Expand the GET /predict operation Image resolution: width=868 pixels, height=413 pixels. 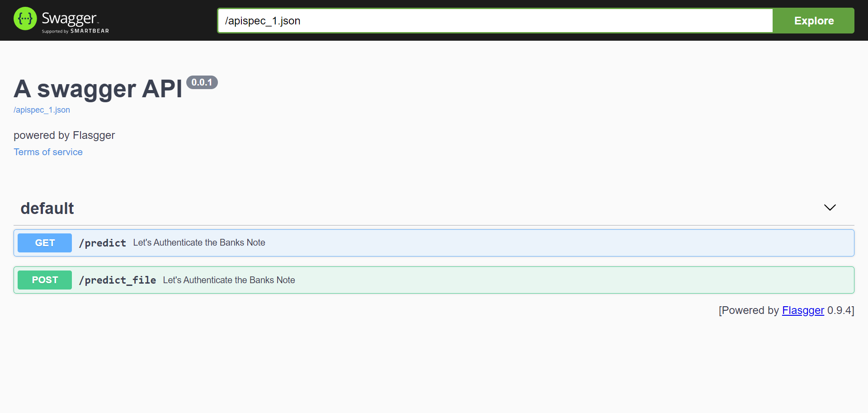point(434,243)
